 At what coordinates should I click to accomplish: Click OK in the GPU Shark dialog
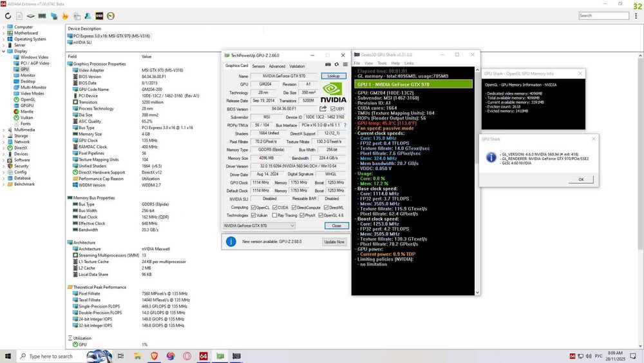point(581,180)
